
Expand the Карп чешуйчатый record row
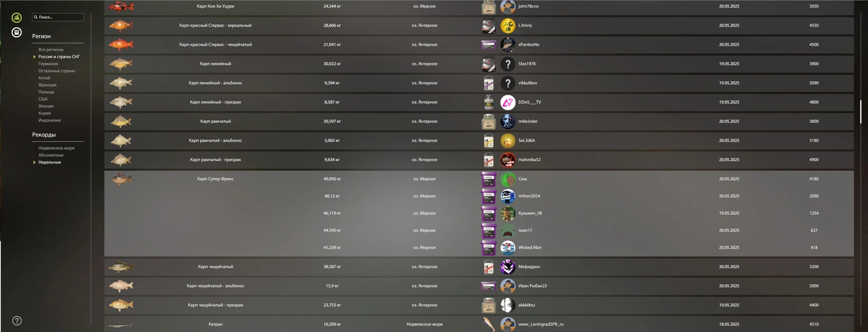(x=479, y=267)
